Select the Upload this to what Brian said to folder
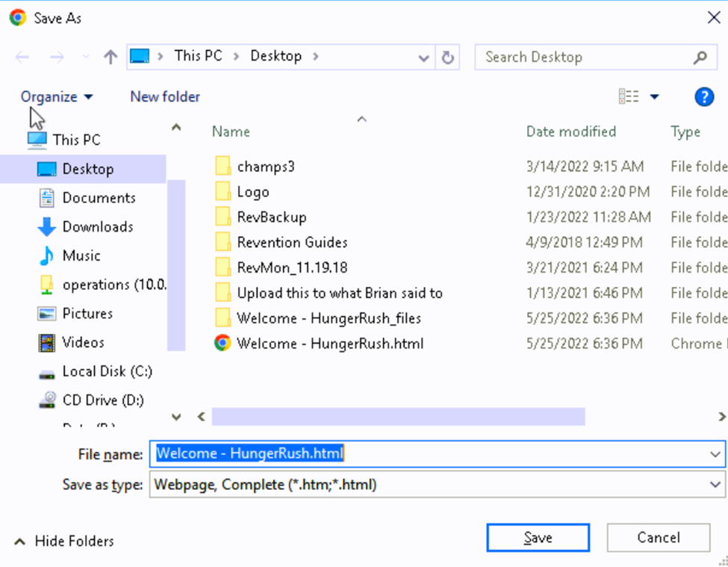Viewport: 728px width, 567px height. pyautogui.click(x=340, y=293)
